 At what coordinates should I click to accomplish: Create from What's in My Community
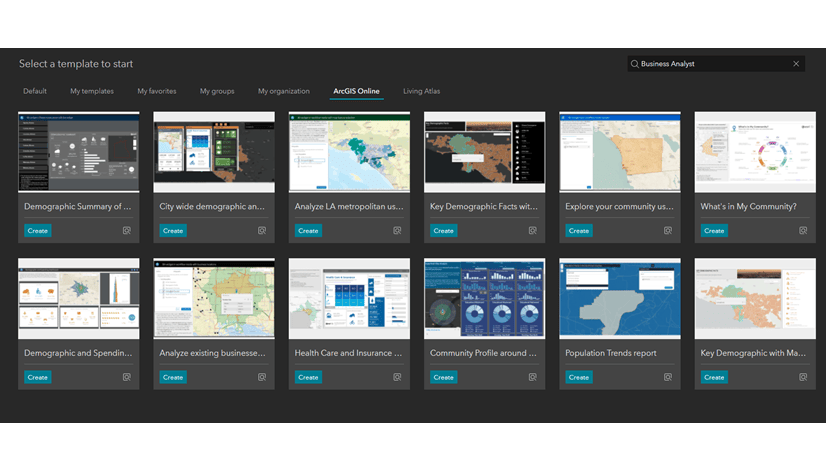(714, 231)
